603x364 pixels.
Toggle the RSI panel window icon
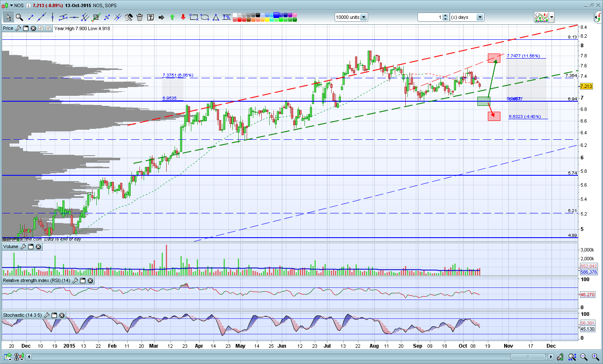[x=82, y=281]
